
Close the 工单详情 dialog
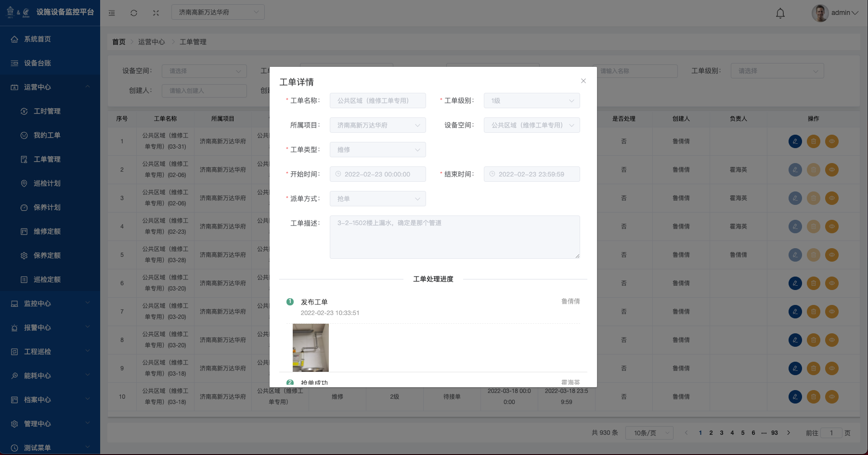(583, 81)
